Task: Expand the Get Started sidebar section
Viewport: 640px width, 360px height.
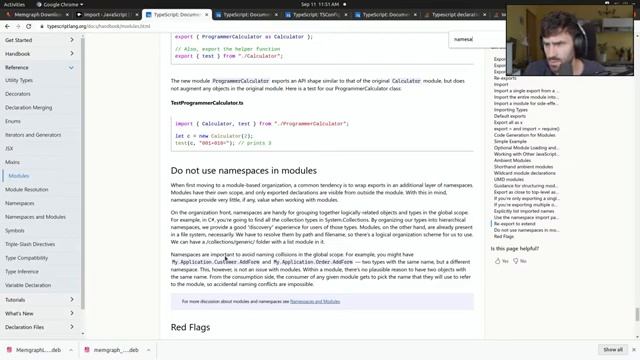Action: point(72,40)
